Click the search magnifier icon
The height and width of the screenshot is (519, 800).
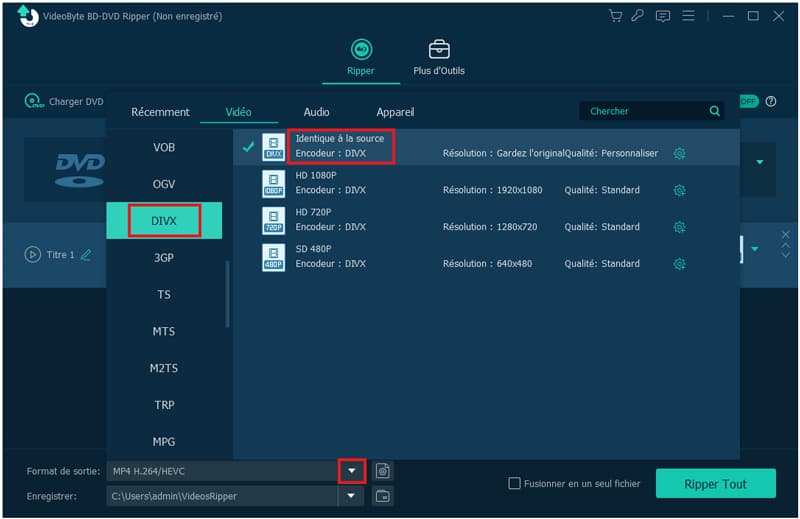tap(714, 112)
